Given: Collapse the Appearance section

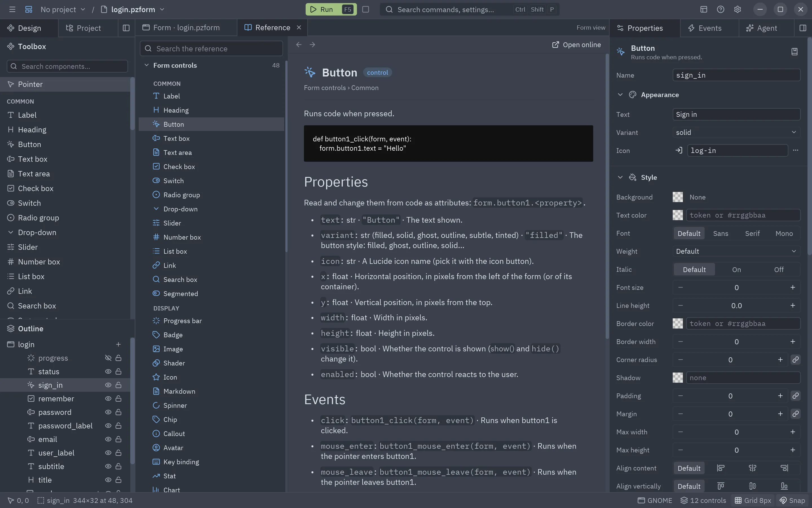Looking at the screenshot, I should pyautogui.click(x=620, y=95).
